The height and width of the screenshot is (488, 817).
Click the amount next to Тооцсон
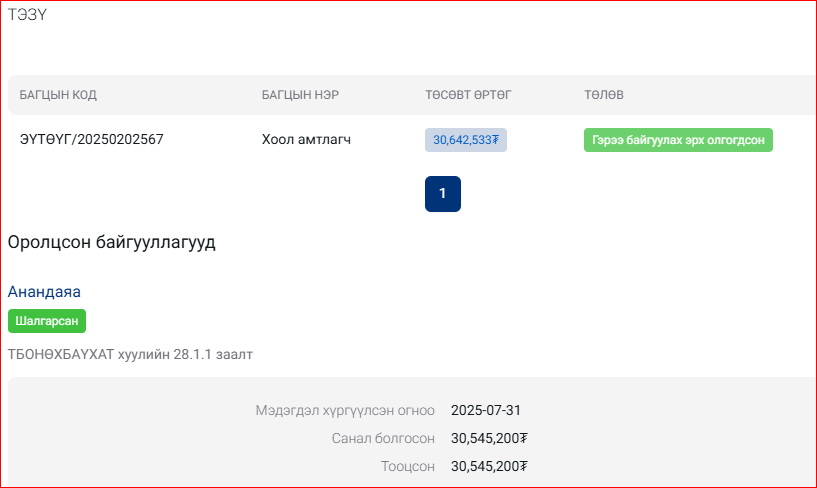pos(489,466)
